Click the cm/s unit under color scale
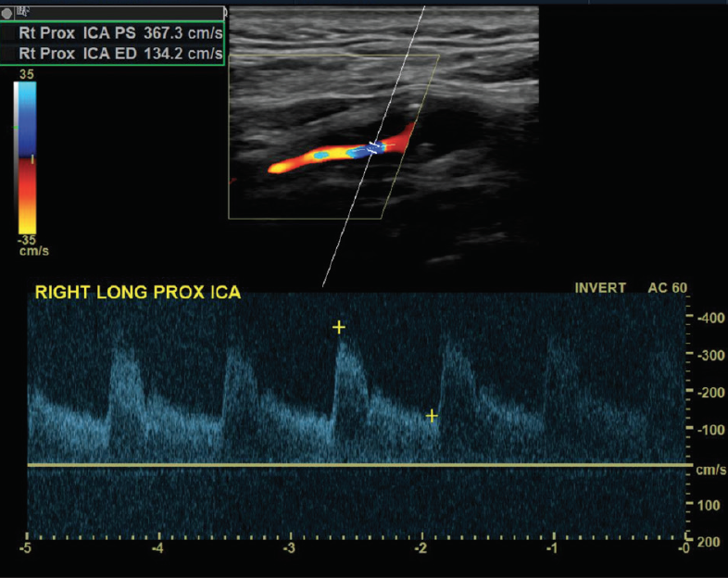728x578 pixels. click(34, 251)
